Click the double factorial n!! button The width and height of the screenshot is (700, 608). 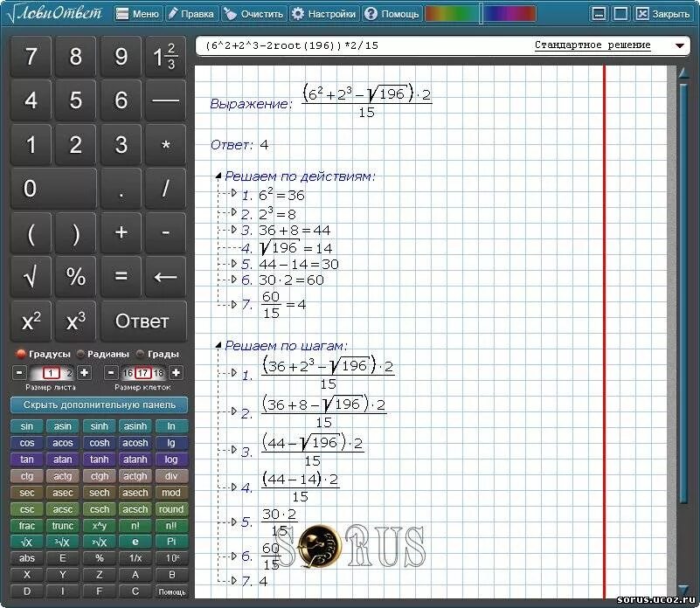click(171, 525)
